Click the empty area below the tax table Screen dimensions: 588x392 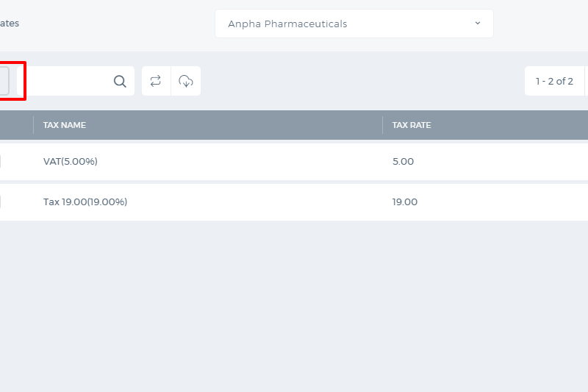294,306
